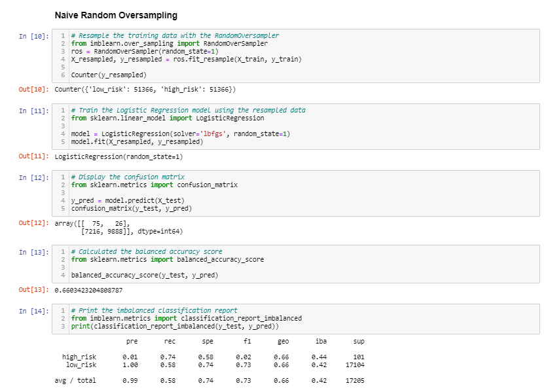The height and width of the screenshot is (392, 544).
Task: Select the 'LogisticRegression(random_state=1)' output
Action: click(118, 157)
